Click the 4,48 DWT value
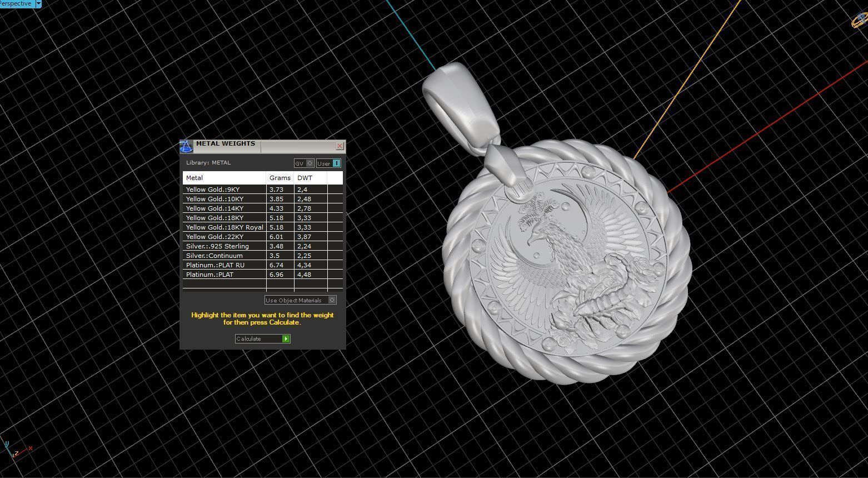Viewport: 868px width, 478px height. pos(304,275)
